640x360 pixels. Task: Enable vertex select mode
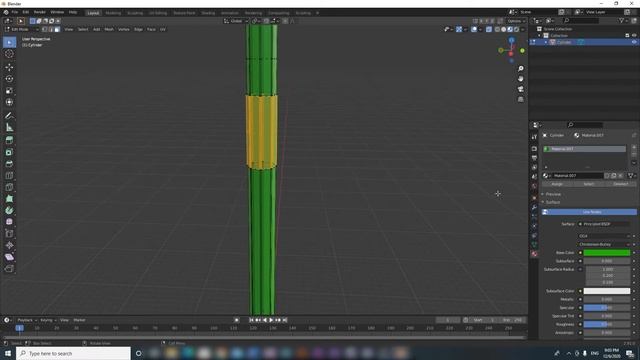tap(44, 29)
